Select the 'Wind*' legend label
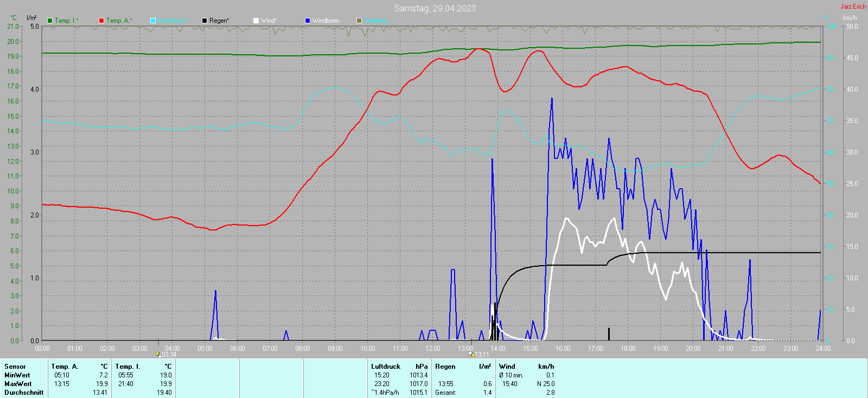 pyautogui.click(x=269, y=21)
